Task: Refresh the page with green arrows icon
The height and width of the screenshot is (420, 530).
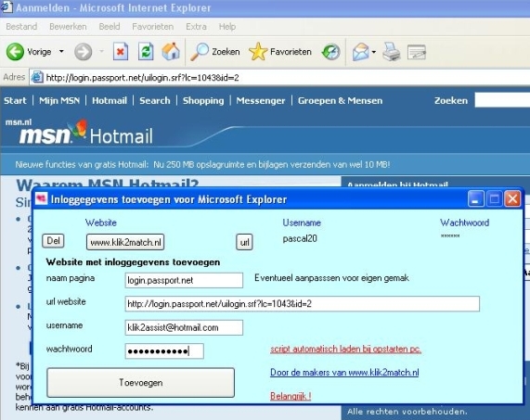Action: [146, 52]
